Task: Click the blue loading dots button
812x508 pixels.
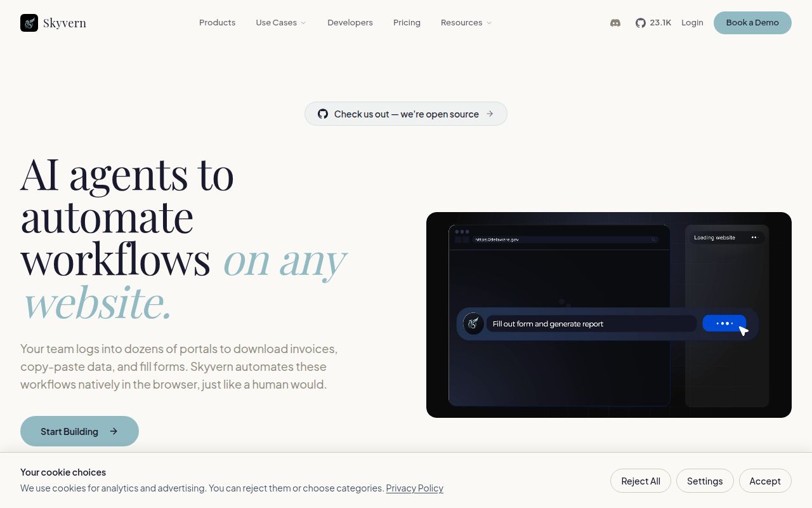Action: (x=724, y=323)
